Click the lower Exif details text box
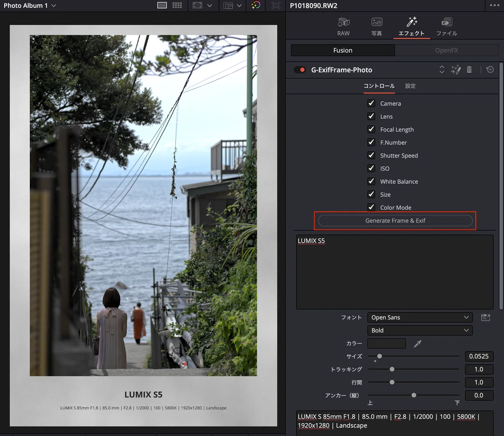The image size is (504, 436). point(395,423)
